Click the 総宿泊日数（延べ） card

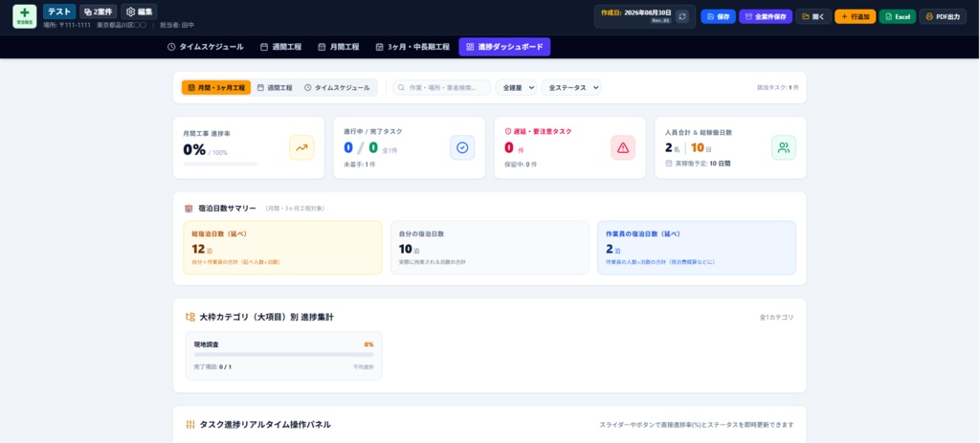pyautogui.click(x=282, y=248)
